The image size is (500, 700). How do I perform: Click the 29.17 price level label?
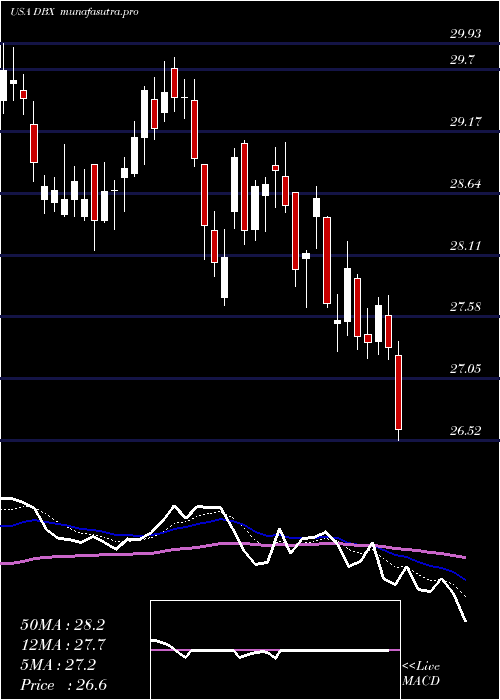click(x=465, y=121)
